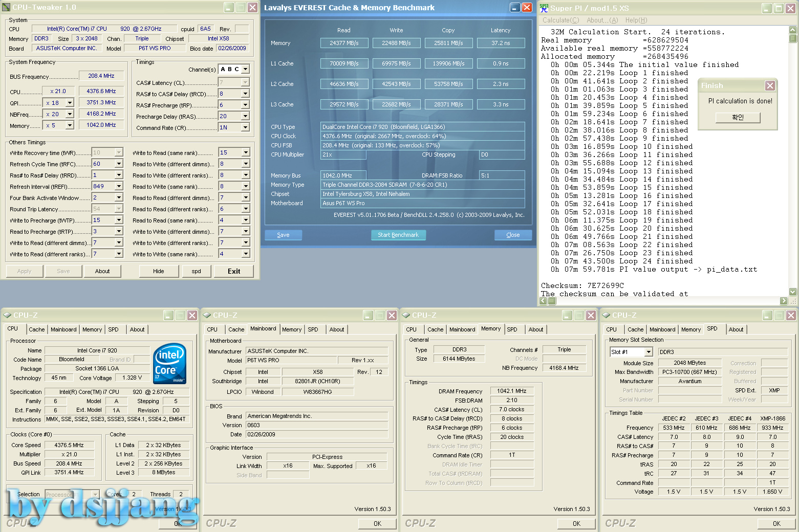Click the About button in CPU-Tweaker
Screen dimensions: 799x532
click(102, 271)
